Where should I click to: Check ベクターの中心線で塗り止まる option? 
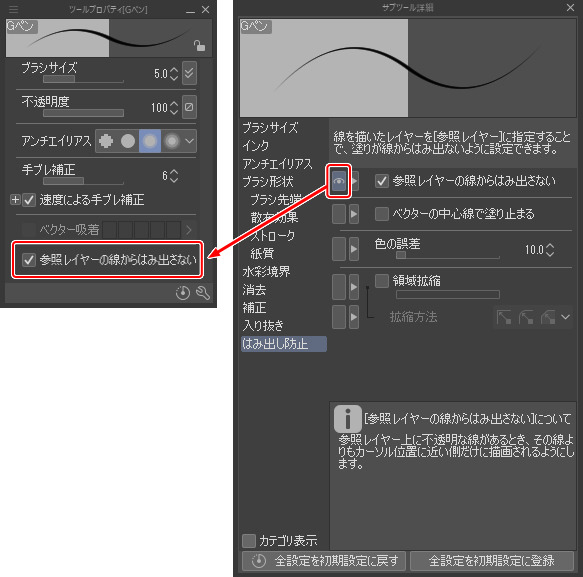click(382, 214)
